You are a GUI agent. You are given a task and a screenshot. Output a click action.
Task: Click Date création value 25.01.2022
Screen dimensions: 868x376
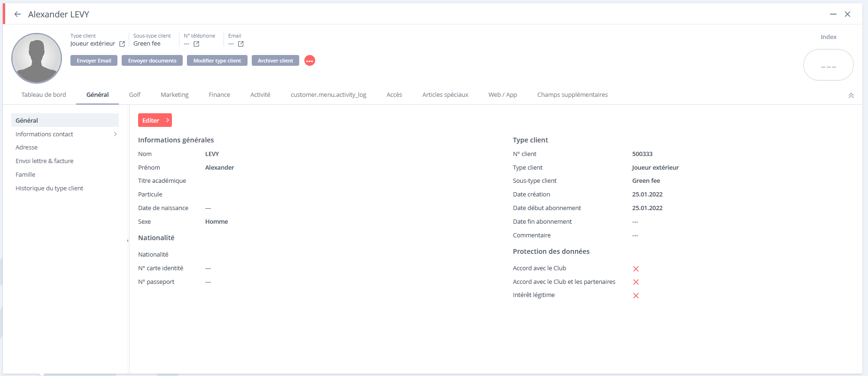click(x=647, y=194)
